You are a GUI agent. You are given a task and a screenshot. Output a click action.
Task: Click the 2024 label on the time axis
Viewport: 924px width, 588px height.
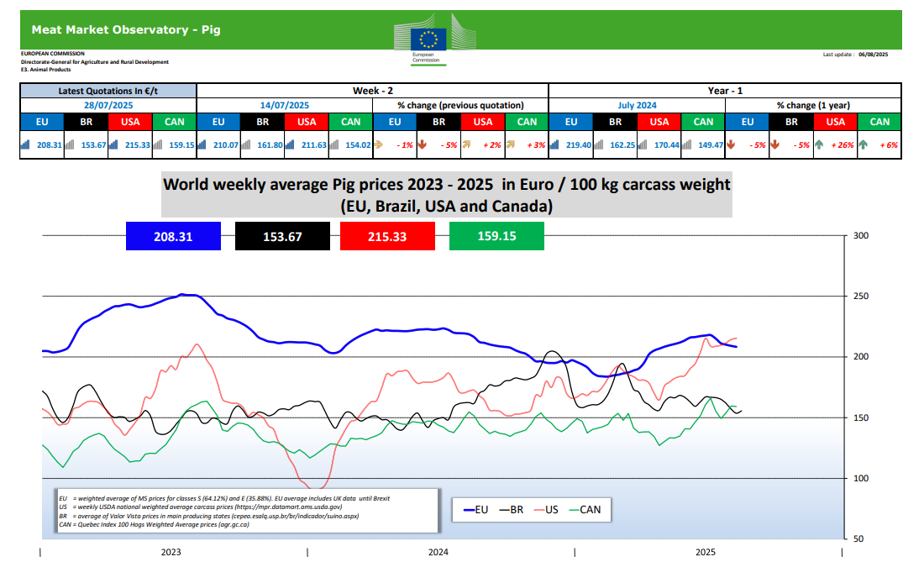click(x=438, y=552)
